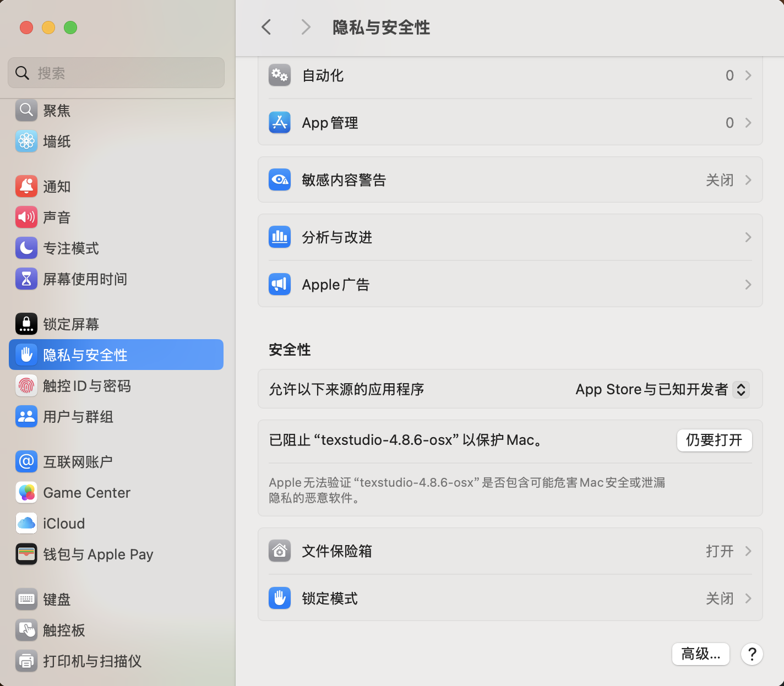Click the Notifications (通知) bell icon
This screenshot has width=784, height=686.
(26, 187)
